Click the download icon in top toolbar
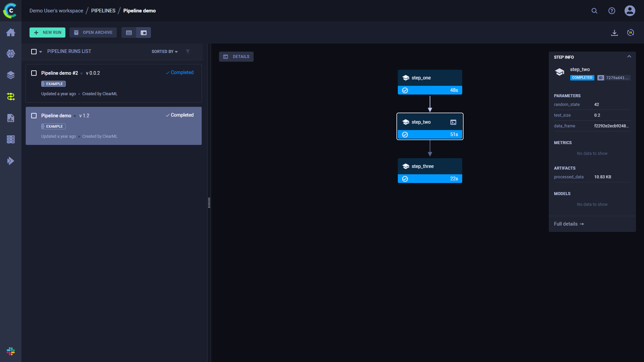Viewport: 644px width, 362px height. click(614, 33)
